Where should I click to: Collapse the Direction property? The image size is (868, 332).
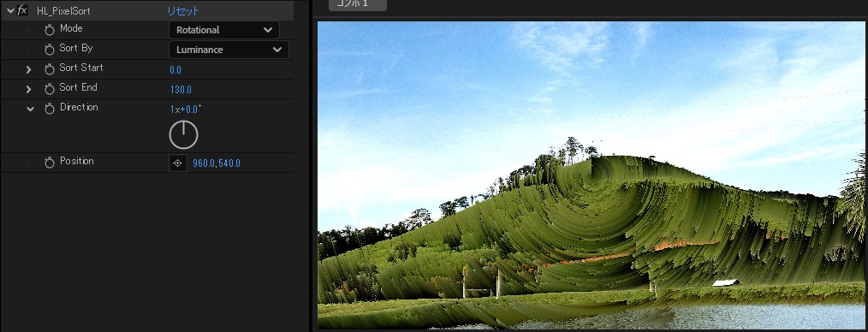(30, 109)
